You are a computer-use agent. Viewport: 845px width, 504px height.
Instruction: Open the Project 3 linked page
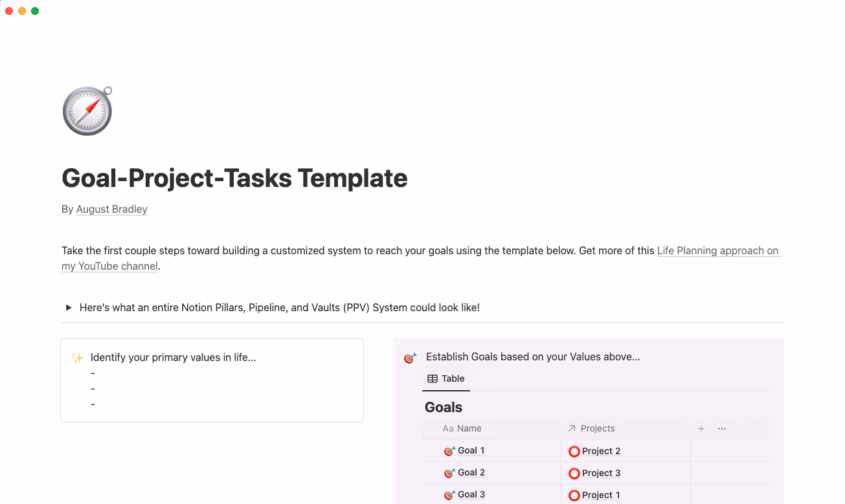tap(600, 473)
